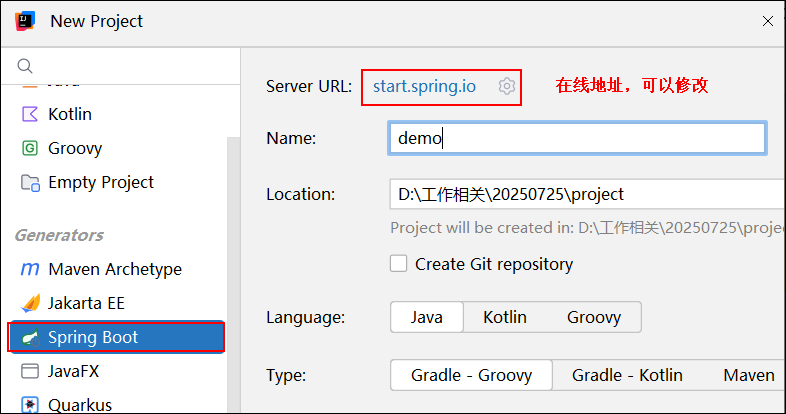Click the IntelliJ IDEA logo in title bar
The width and height of the screenshot is (786, 414).
point(25,21)
